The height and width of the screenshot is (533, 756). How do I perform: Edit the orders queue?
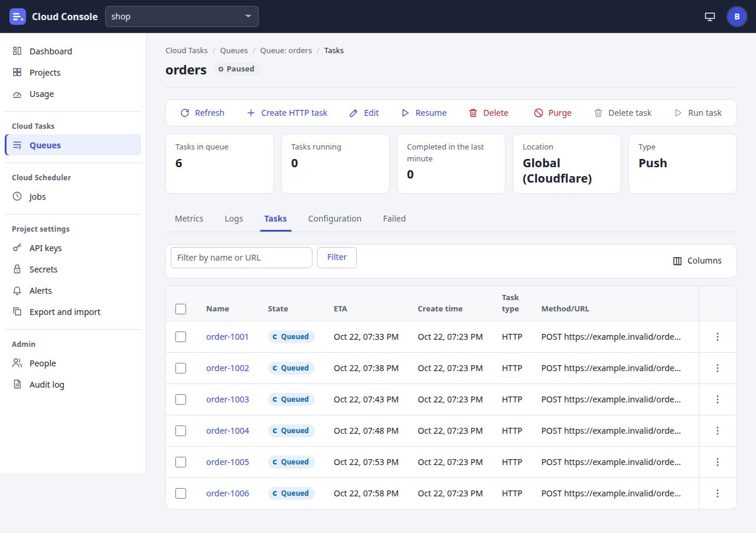pyautogui.click(x=364, y=113)
